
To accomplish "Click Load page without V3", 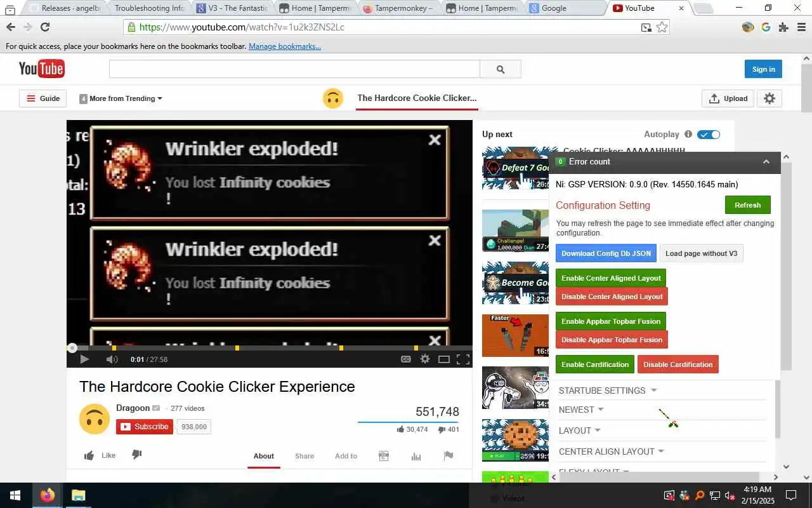I will [701, 253].
